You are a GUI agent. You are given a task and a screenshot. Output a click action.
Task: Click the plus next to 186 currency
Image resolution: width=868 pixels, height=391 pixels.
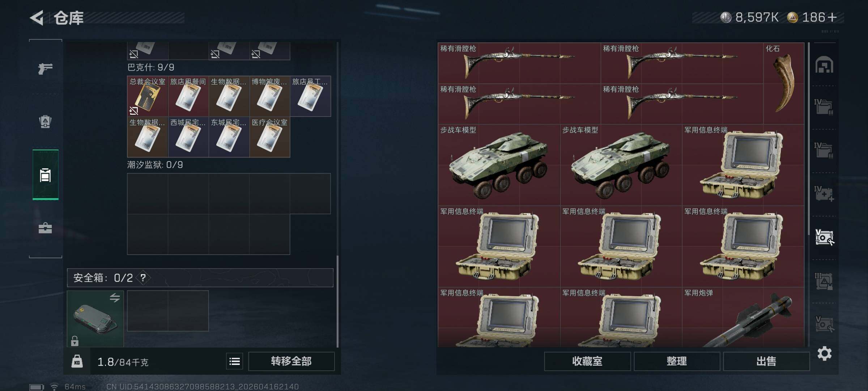pyautogui.click(x=832, y=17)
